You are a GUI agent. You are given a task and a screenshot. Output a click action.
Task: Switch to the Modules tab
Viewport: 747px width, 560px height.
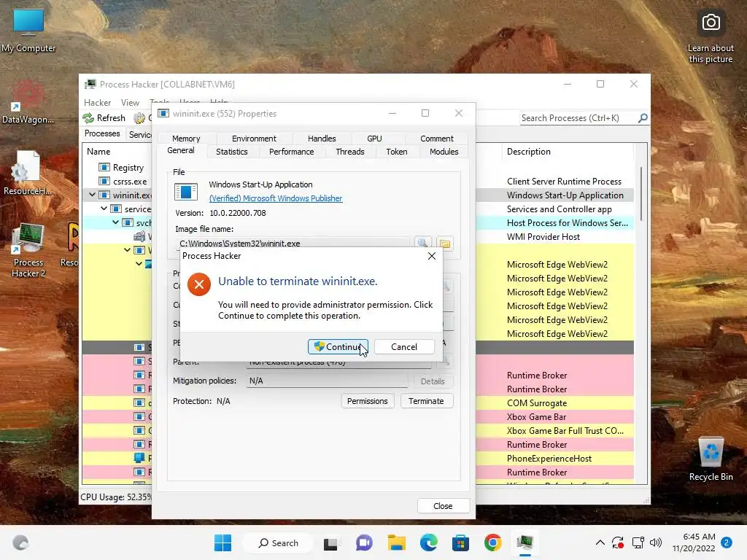tap(444, 152)
